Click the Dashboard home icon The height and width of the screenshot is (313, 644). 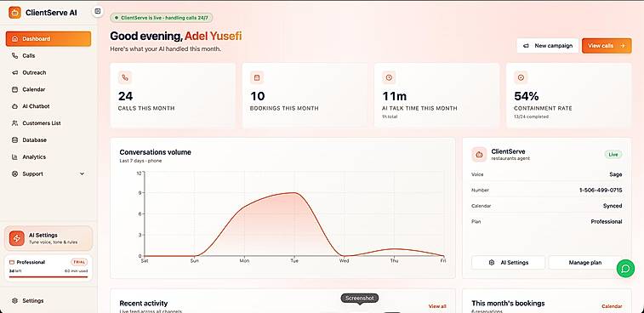pos(14,38)
